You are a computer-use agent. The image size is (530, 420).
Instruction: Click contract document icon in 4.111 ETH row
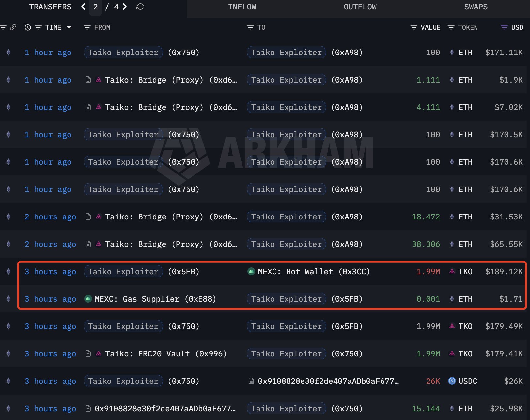[88, 107]
